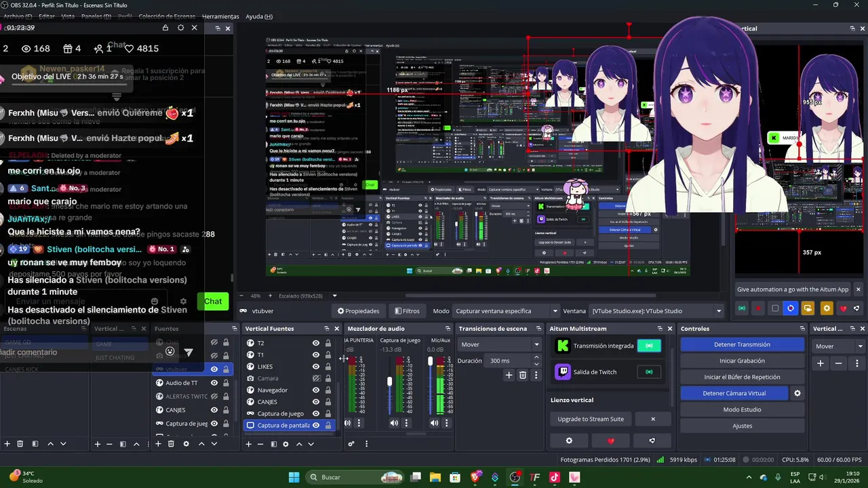Adjust Captura de juego volume slider
868x488 pixels.
point(389,382)
